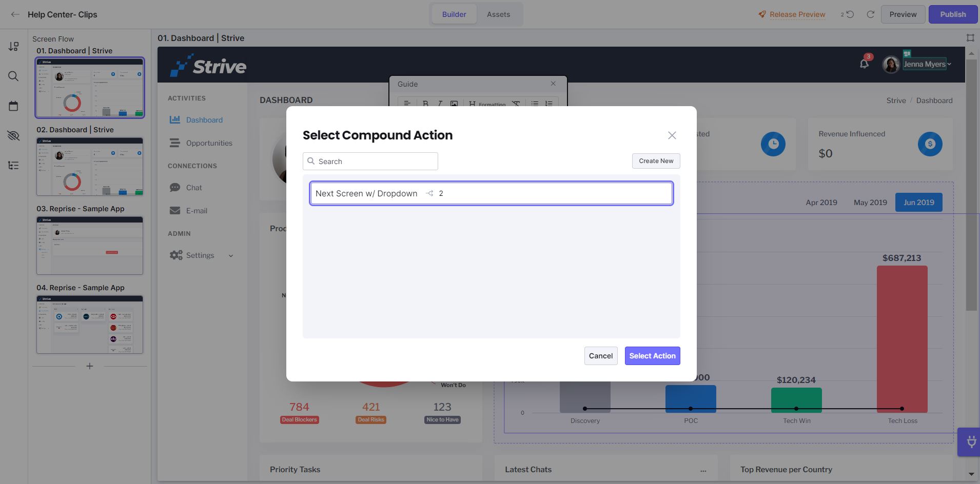The image size is (980, 484).
Task: Close the Select Compound Action dialog
Action: pos(672,135)
